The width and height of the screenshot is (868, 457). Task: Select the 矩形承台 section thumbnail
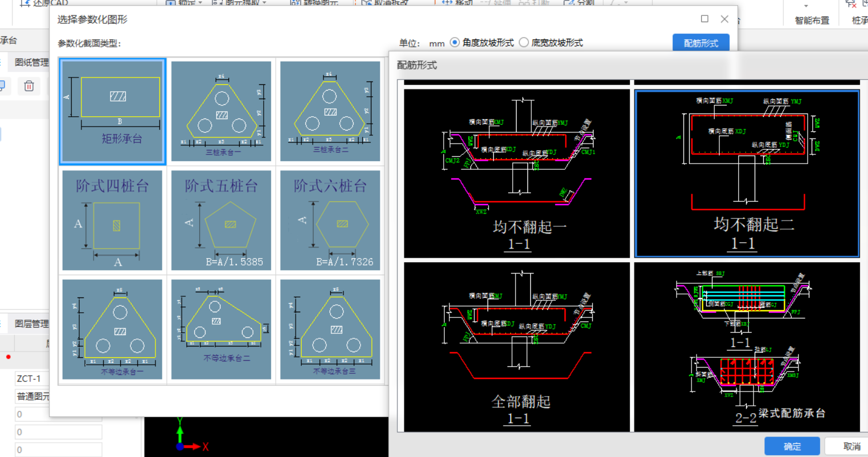(112, 112)
